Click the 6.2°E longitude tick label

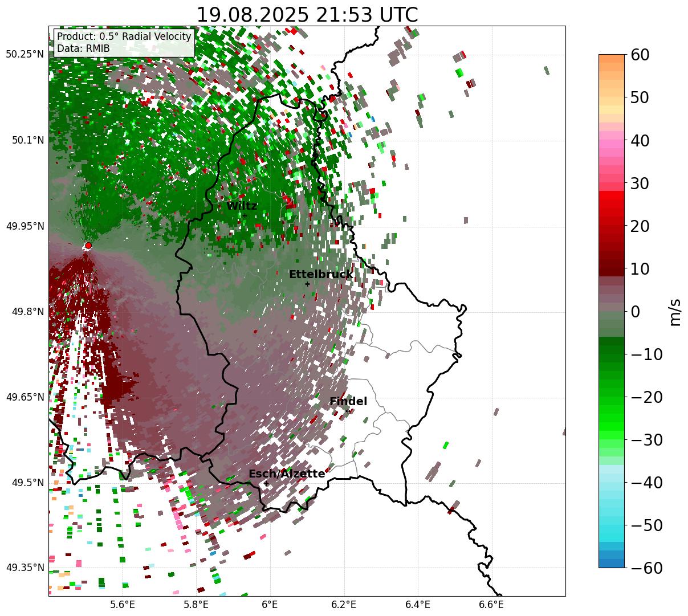pyautogui.click(x=344, y=605)
